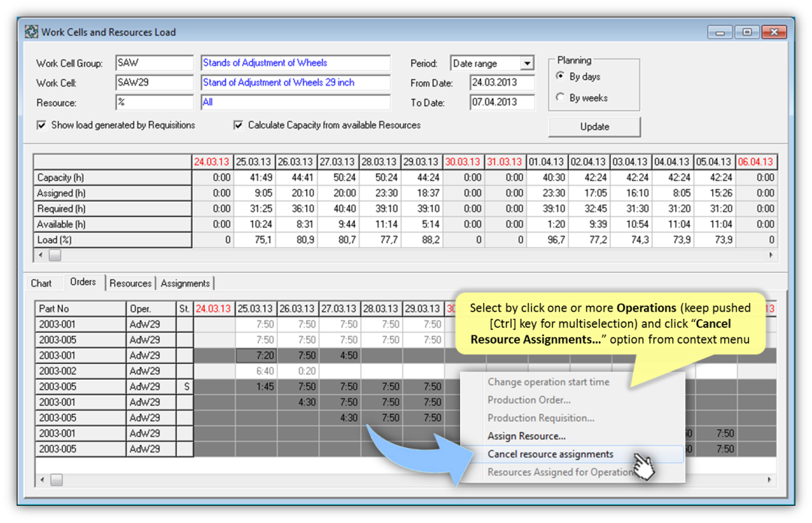This screenshot has width=812, height=523.
Task: Click the Oper. column header
Action: tap(151, 308)
